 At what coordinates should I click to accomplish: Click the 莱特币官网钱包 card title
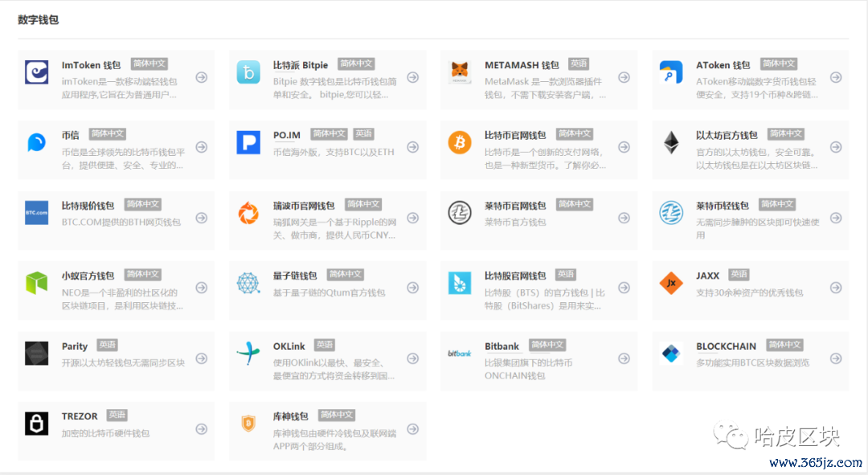tap(515, 206)
